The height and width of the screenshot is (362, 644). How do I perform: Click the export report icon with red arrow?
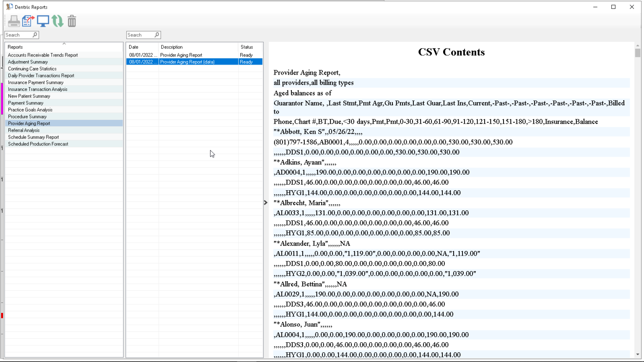pos(28,21)
